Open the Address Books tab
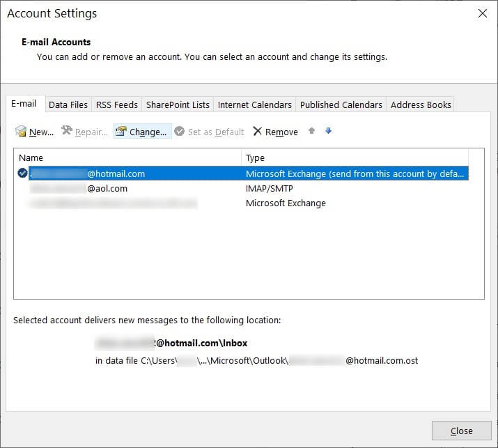498x448 pixels. click(x=421, y=105)
